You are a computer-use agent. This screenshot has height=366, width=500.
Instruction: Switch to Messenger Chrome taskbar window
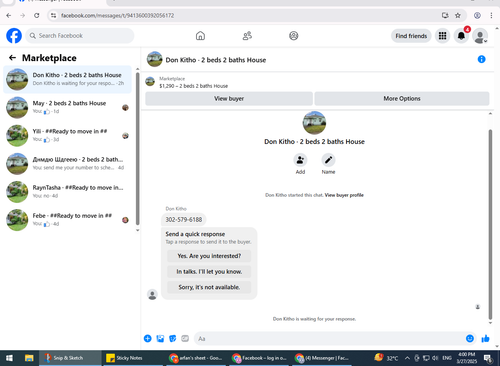tap(323, 358)
